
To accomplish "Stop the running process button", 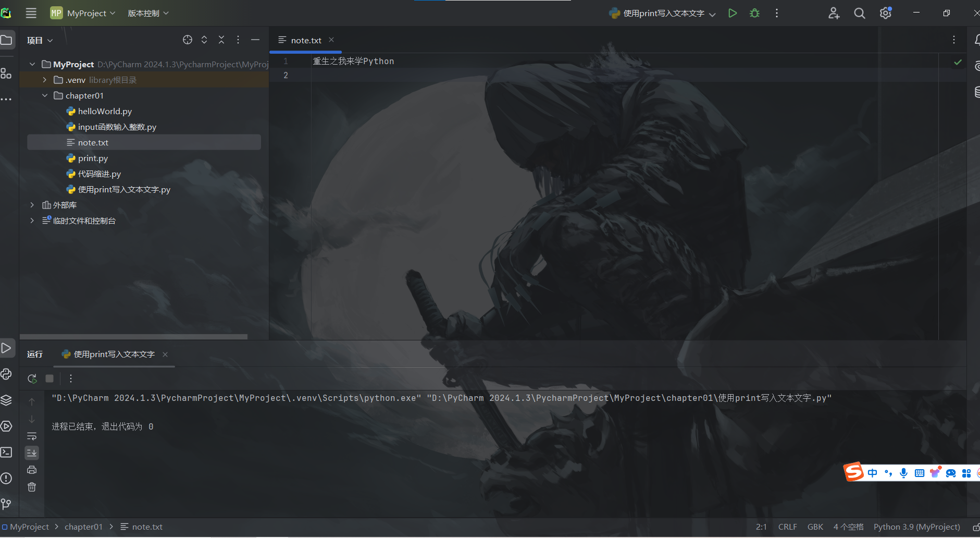I will [49, 378].
